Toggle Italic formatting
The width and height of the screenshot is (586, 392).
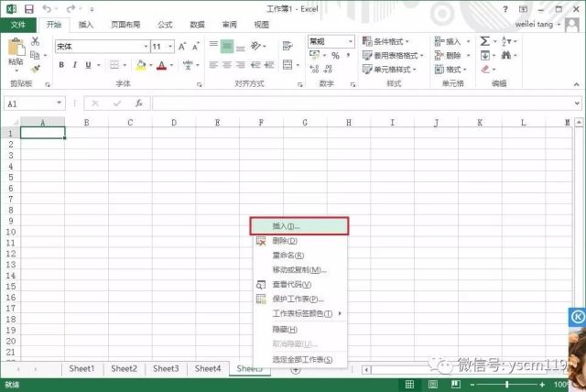coord(75,65)
